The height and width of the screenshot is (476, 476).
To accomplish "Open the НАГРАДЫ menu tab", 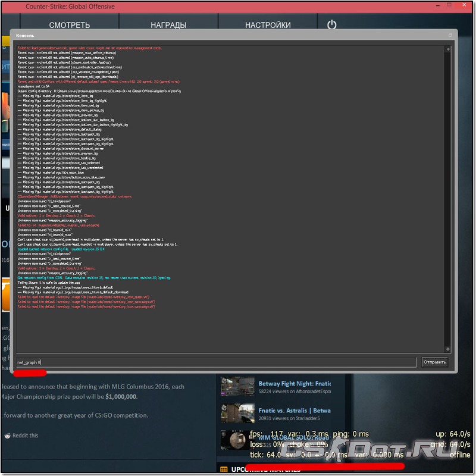I will point(168,25).
